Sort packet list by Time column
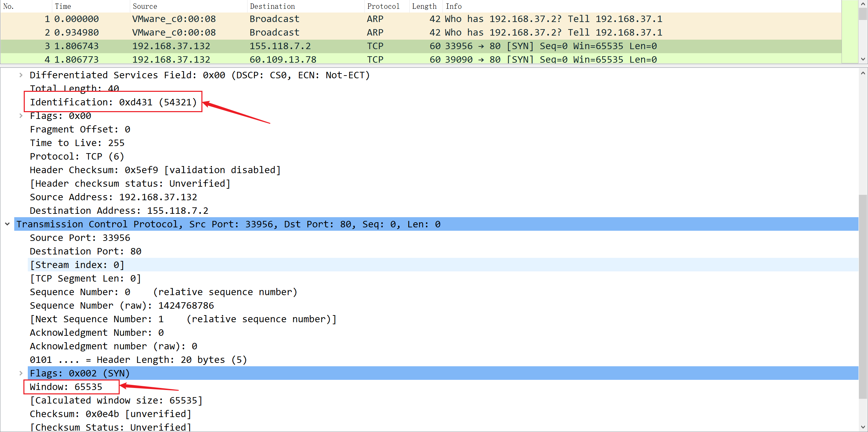 [63, 6]
